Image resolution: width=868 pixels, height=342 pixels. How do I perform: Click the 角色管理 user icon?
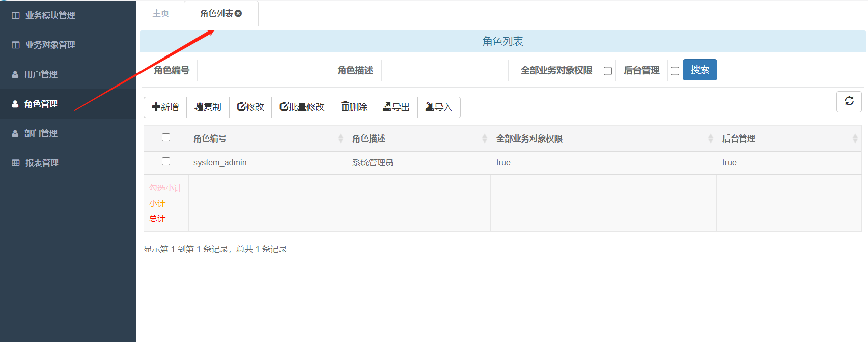[x=15, y=104]
